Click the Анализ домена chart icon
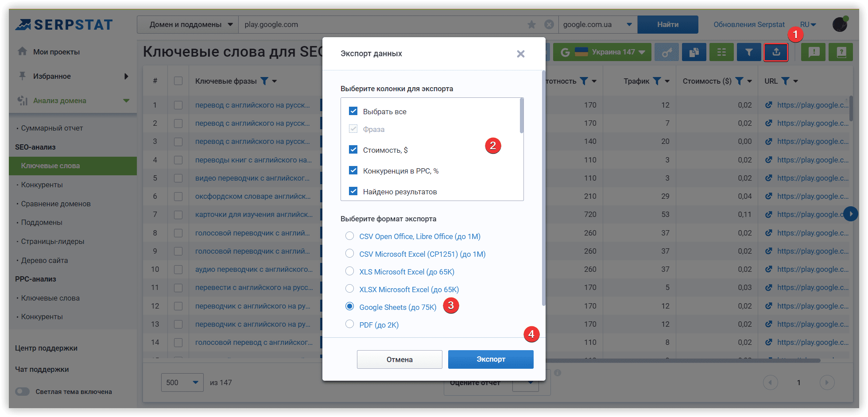Screen dimensions: 868x417 pos(23,100)
